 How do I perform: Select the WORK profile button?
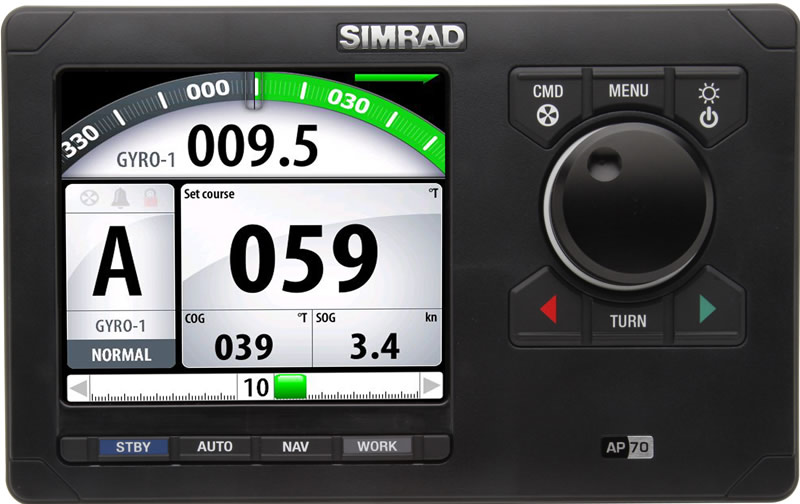point(377,446)
